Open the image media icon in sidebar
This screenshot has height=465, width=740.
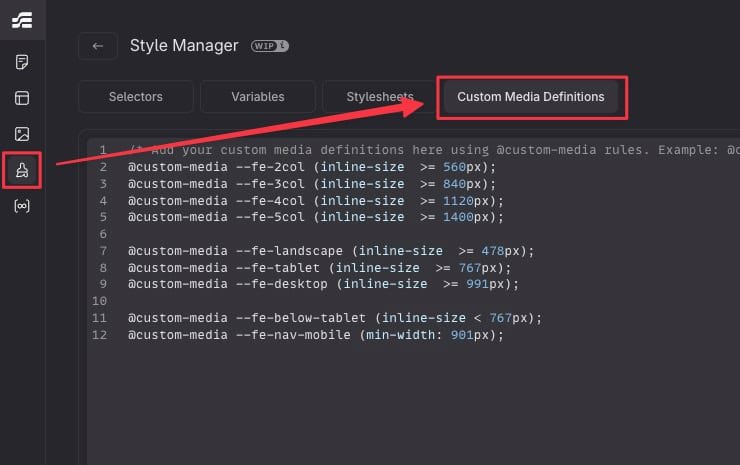click(22, 134)
